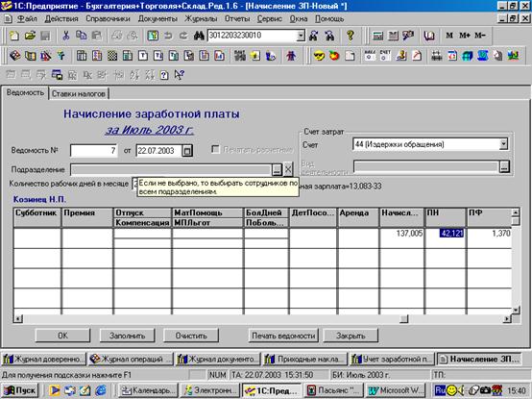Click the open folder icon

click(x=30, y=36)
